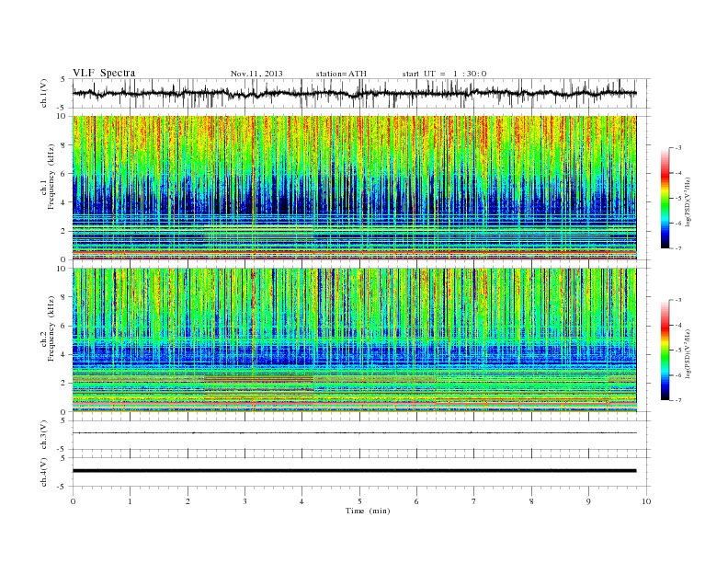Click inside the ch.2 frequency spectrogram
Viewport: 728px width, 563px height.
tap(354, 340)
